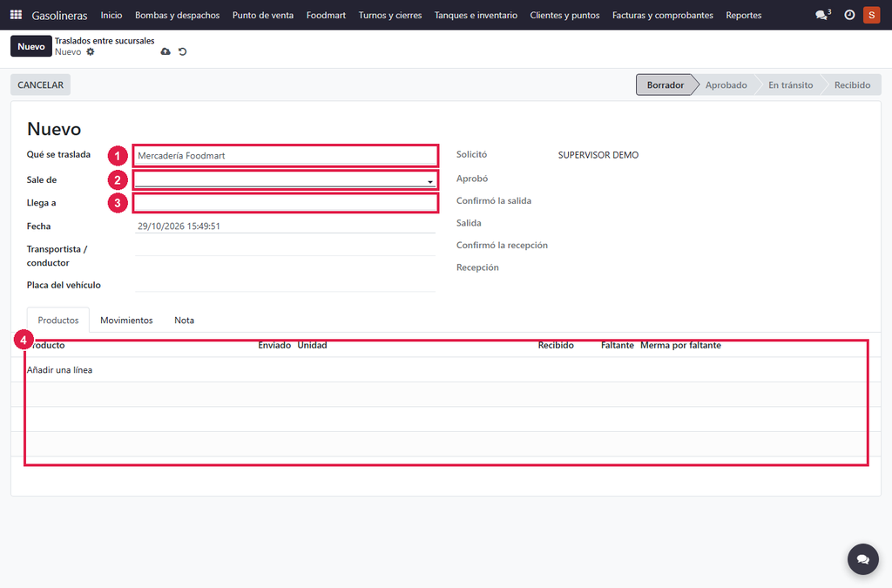Click the CANCELAR button
This screenshot has height=588, width=892.
coord(40,84)
